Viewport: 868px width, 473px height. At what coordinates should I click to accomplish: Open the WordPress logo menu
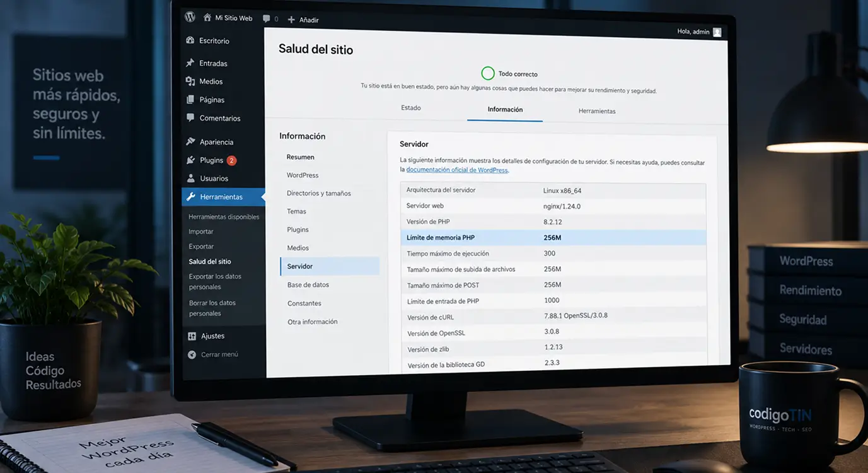[x=190, y=17]
